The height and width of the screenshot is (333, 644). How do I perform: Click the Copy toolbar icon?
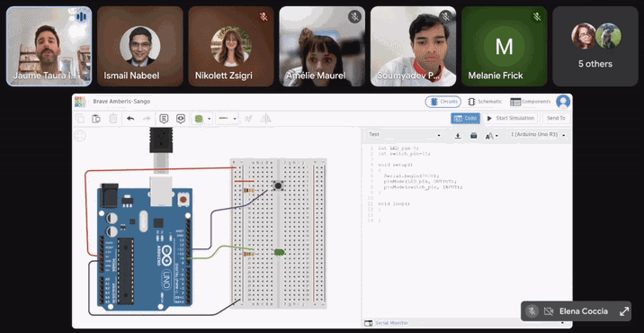coord(80,119)
